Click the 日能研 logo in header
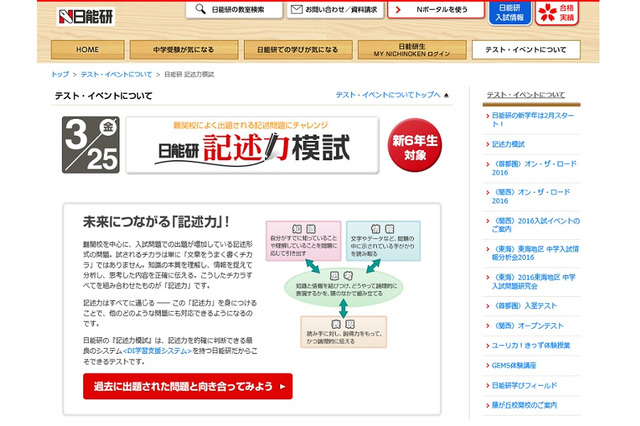 pyautogui.click(x=86, y=16)
